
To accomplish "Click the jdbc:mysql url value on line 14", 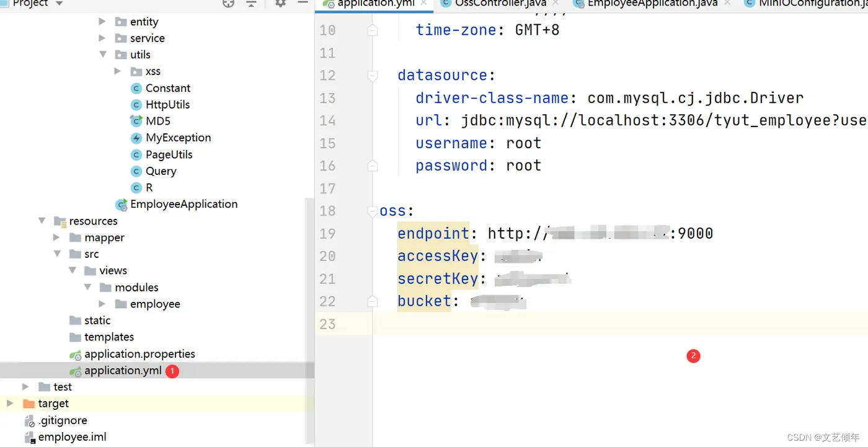I will pos(663,120).
